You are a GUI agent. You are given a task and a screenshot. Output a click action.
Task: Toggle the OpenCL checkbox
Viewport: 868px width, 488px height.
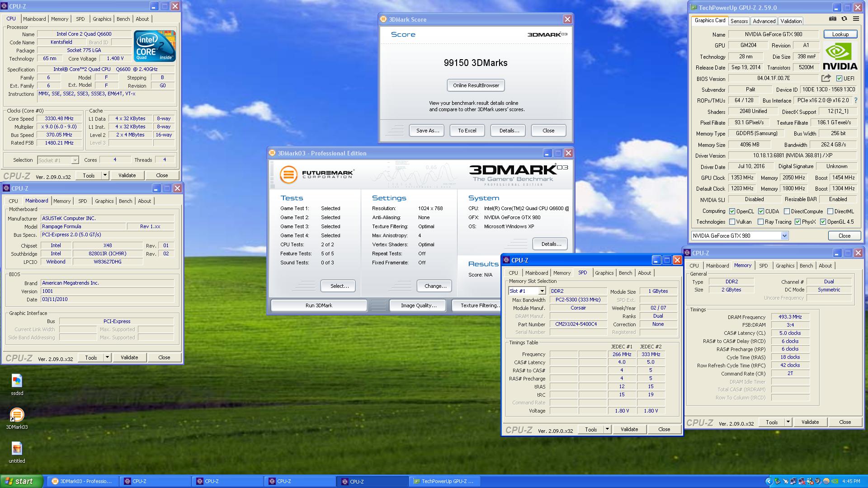point(732,211)
